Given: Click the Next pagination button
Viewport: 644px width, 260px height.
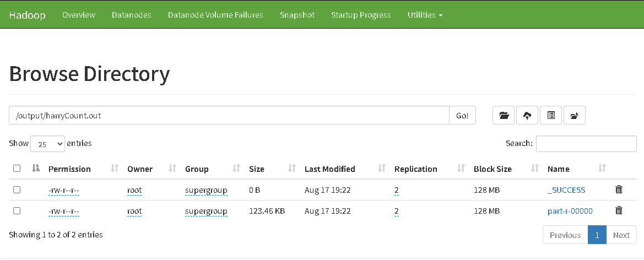Looking at the screenshot, I should [x=621, y=235].
